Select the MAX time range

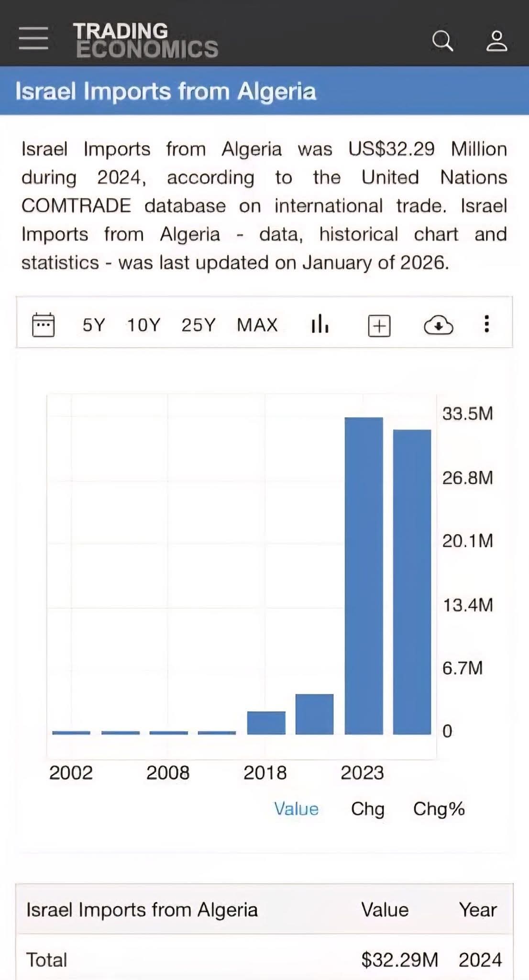click(257, 325)
